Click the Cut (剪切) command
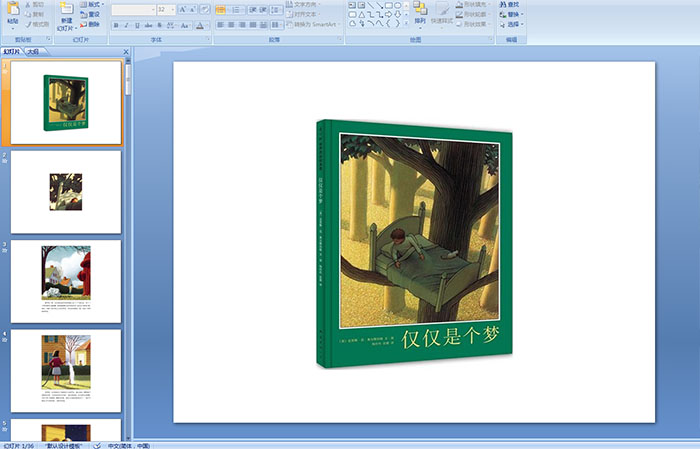700x449 pixels. click(34, 4)
